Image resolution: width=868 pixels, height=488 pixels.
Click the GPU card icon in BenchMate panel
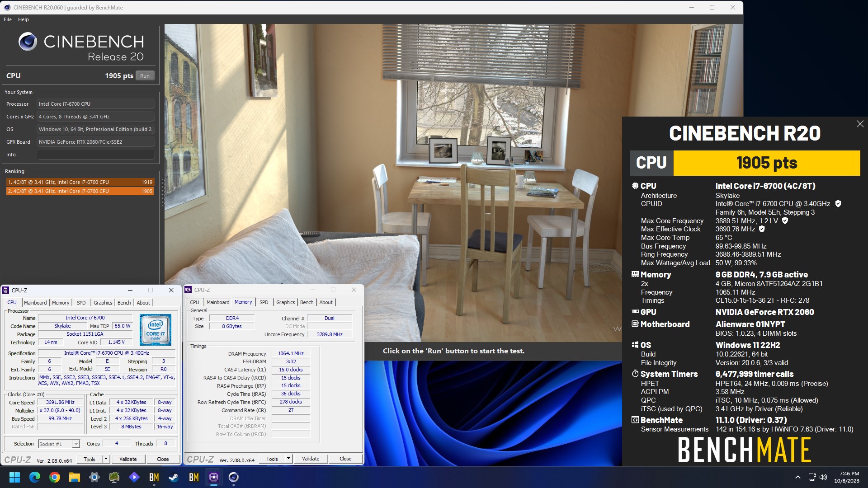point(635,312)
